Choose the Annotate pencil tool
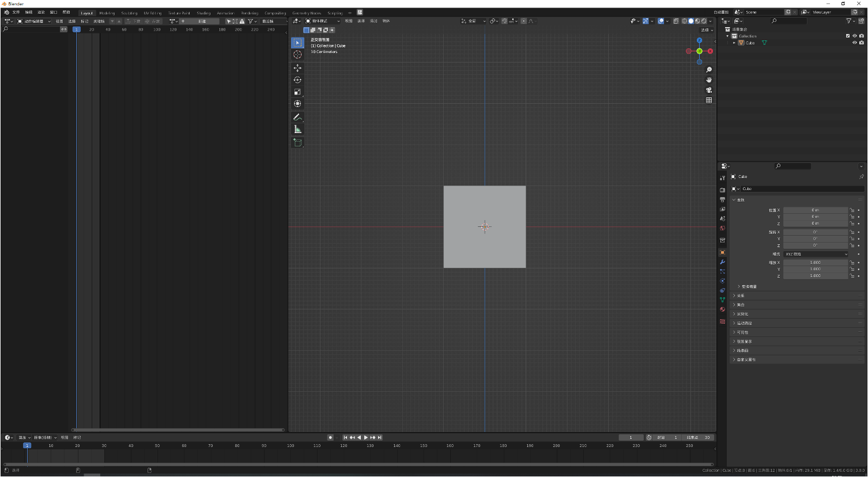The height and width of the screenshot is (477, 868). [x=297, y=117]
